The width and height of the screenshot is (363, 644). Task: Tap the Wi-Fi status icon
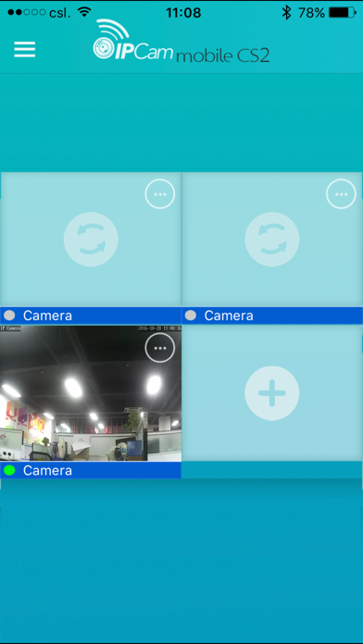point(84,12)
